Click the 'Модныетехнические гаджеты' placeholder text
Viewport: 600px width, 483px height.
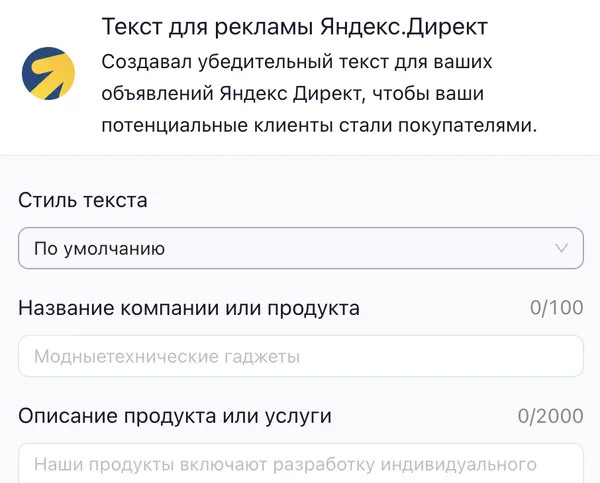point(167,356)
